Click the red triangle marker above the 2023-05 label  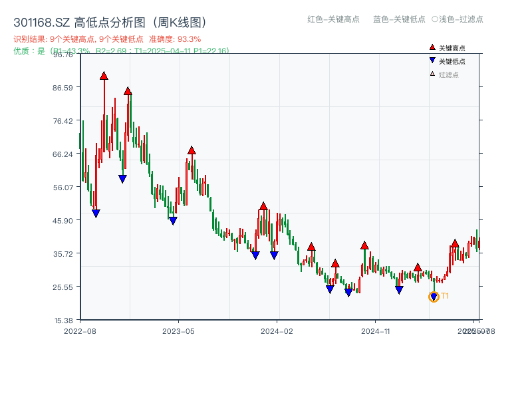(193, 151)
